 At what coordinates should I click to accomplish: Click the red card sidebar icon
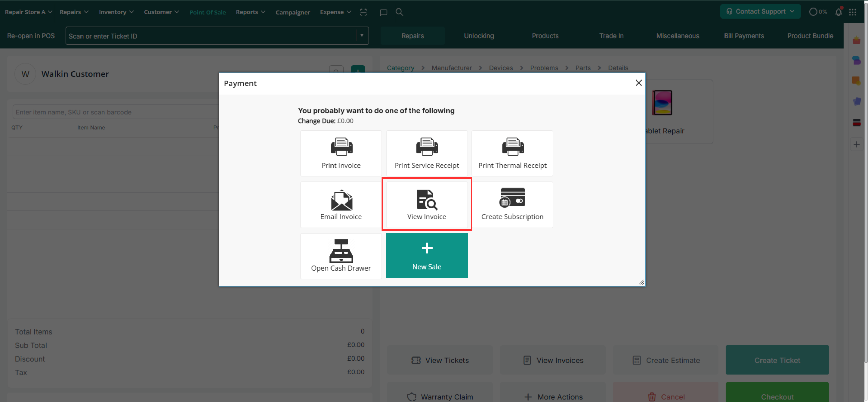click(x=856, y=123)
